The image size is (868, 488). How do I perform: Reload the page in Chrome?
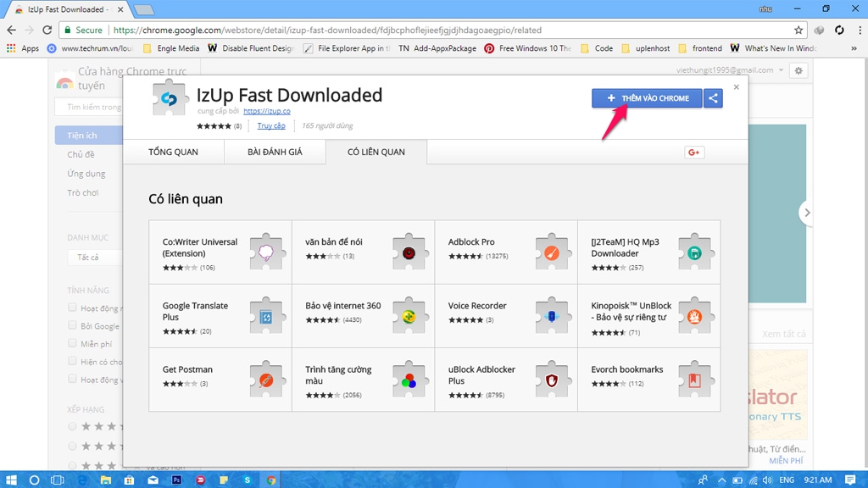pyautogui.click(x=47, y=30)
